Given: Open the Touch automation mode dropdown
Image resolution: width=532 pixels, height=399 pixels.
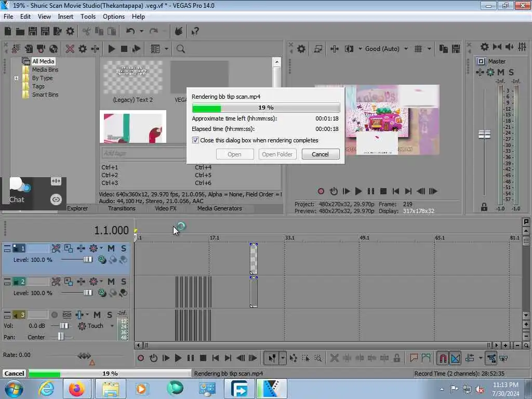Looking at the screenshot, I should pos(112,326).
